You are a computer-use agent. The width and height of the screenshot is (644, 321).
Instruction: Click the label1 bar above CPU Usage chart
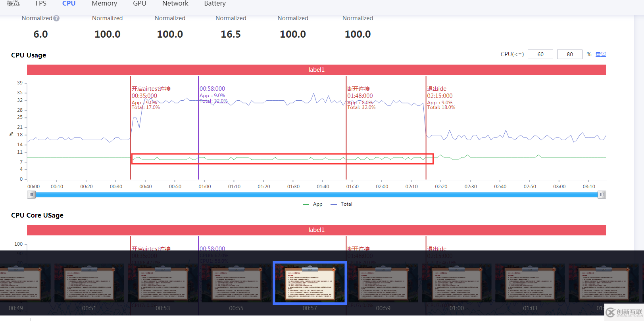317,70
